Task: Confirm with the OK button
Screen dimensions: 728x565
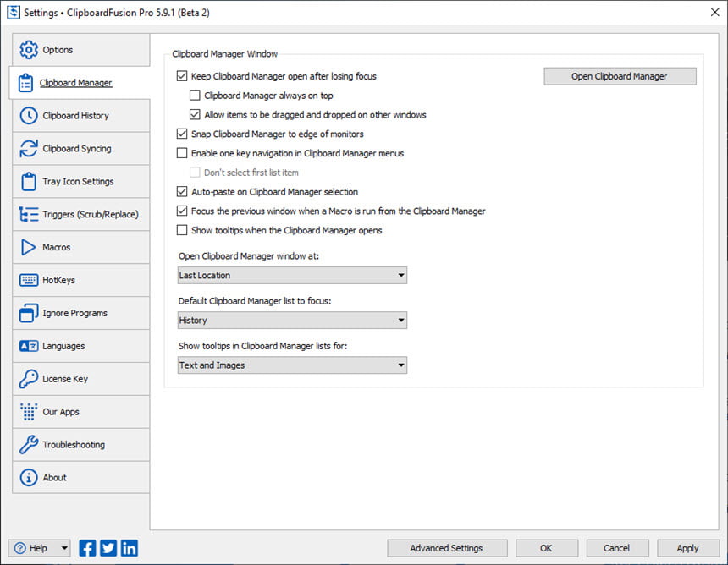Action: click(x=547, y=548)
